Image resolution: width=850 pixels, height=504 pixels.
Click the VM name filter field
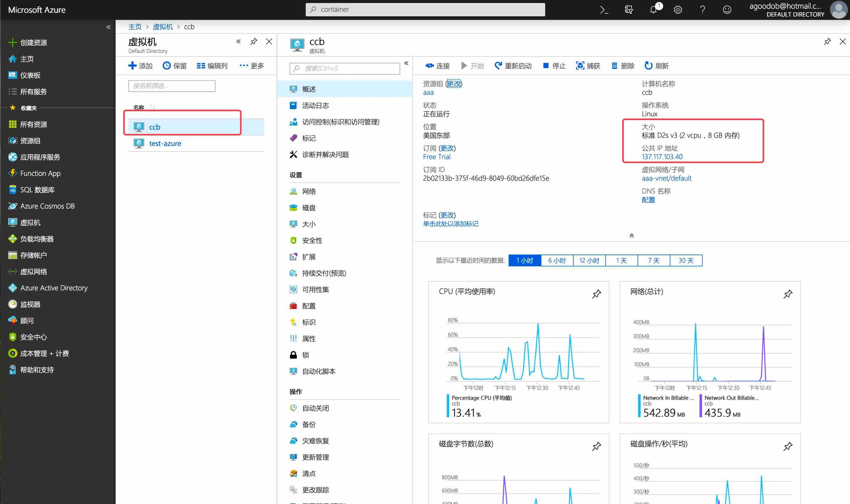click(x=172, y=86)
